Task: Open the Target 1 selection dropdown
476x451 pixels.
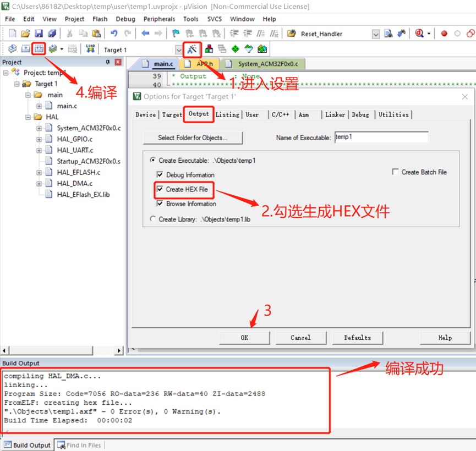Action: point(178,50)
